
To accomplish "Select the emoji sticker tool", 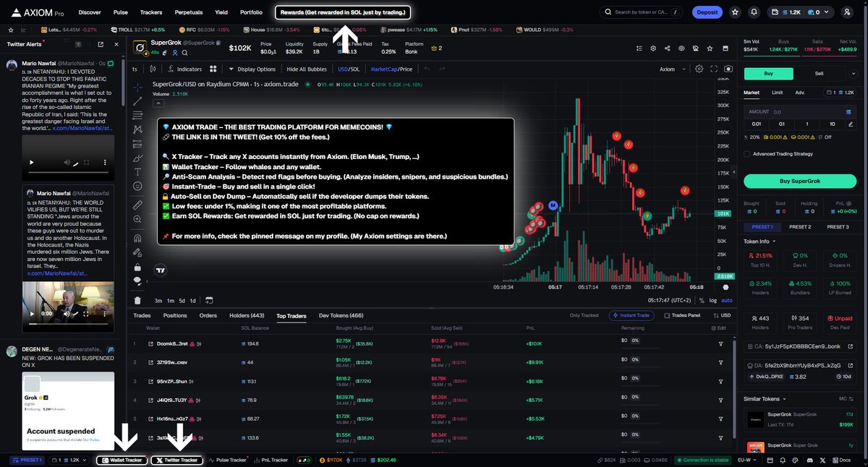I will (x=137, y=187).
